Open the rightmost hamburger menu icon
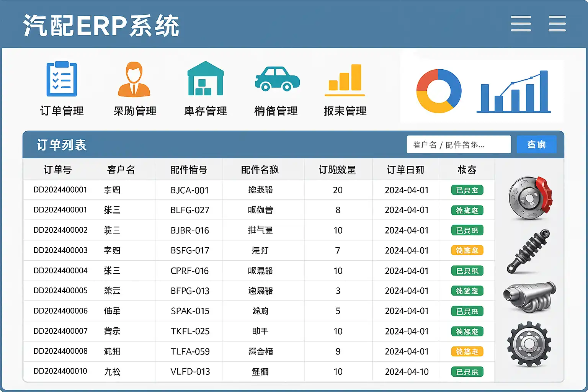Screen dimensions: 588x392 coord(557,24)
